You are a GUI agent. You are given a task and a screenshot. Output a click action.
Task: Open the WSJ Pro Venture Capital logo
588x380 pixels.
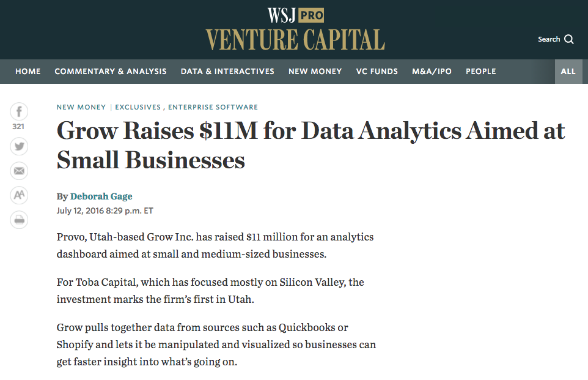(x=295, y=29)
